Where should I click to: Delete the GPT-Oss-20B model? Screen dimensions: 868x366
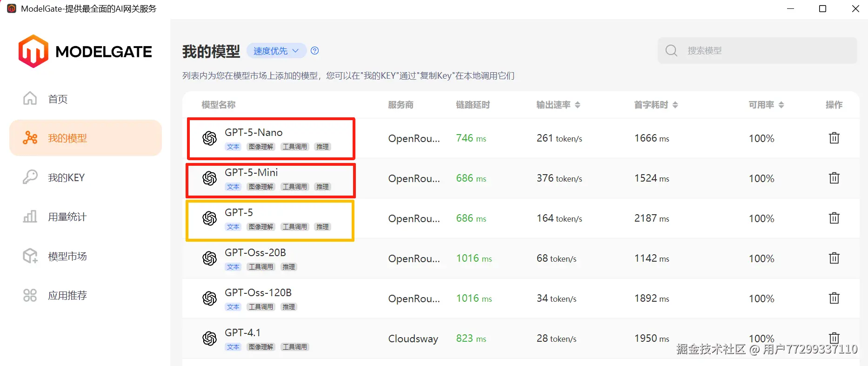point(834,258)
